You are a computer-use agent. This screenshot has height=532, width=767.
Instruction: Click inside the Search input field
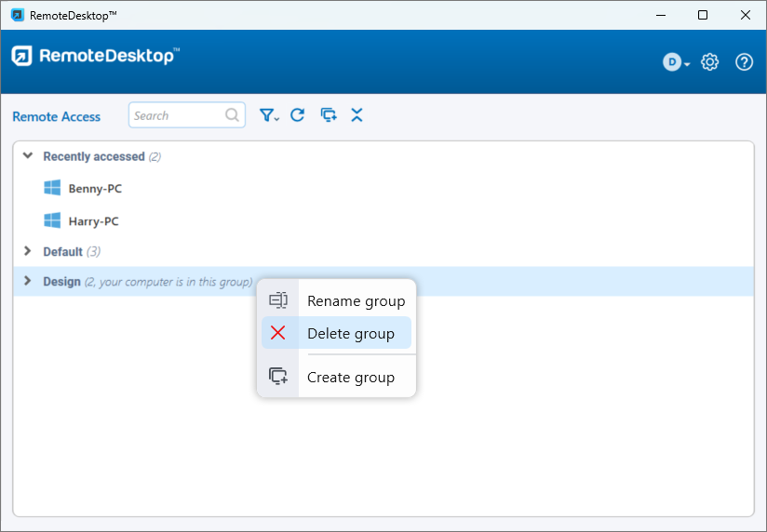(x=177, y=115)
